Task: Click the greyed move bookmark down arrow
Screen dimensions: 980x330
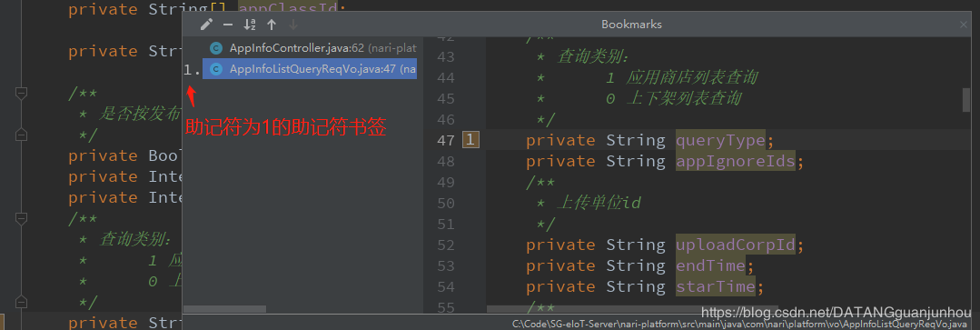Action: pyautogui.click(x=293, y=25)
